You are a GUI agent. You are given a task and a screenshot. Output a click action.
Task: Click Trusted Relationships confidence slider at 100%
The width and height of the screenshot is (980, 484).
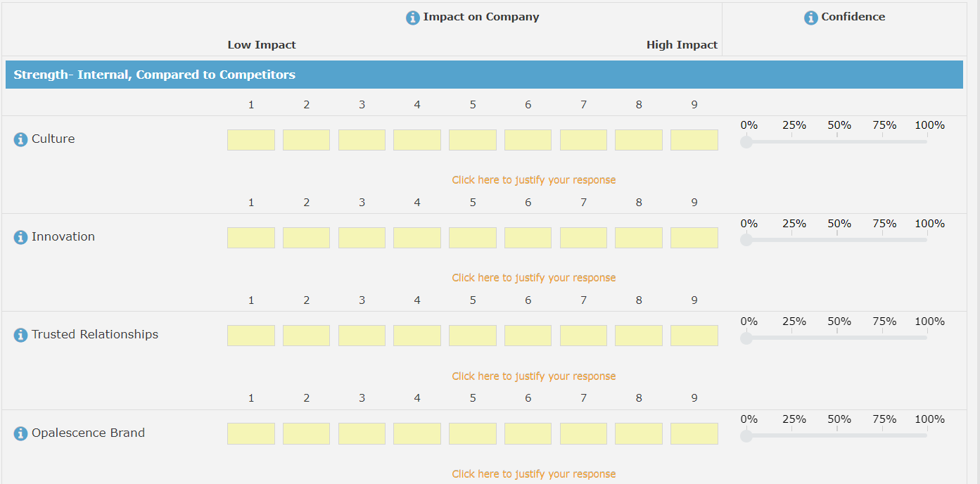click(927, 338)
